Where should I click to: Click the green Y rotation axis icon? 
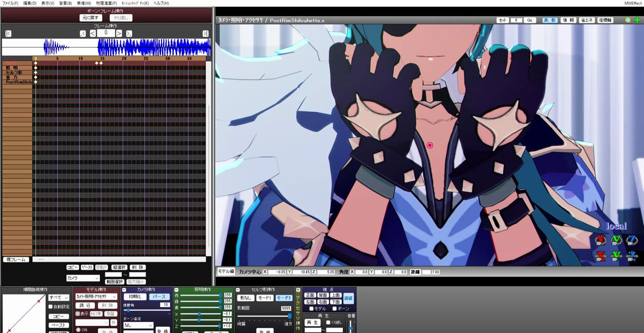616,240
